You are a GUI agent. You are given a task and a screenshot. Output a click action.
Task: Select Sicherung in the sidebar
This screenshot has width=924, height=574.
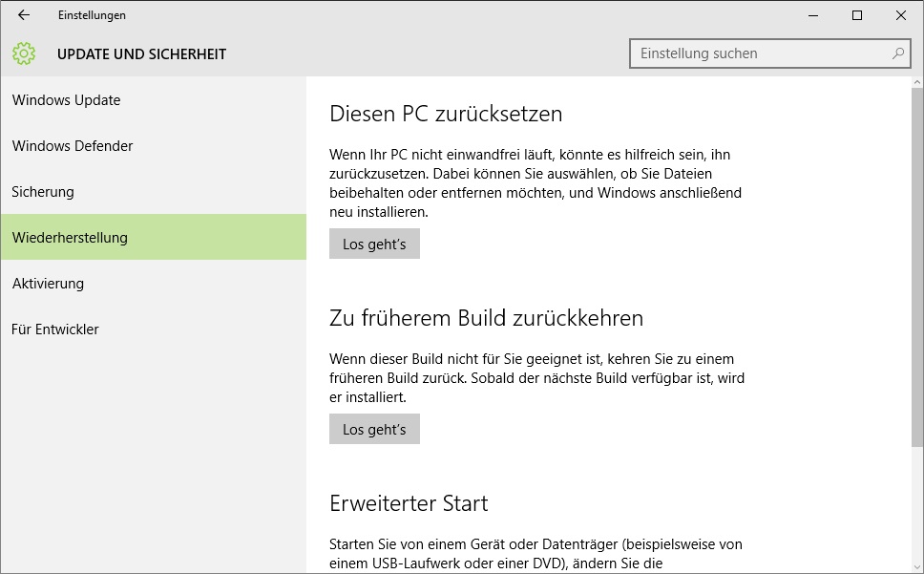pyautogui.click(x=43, y=192)
